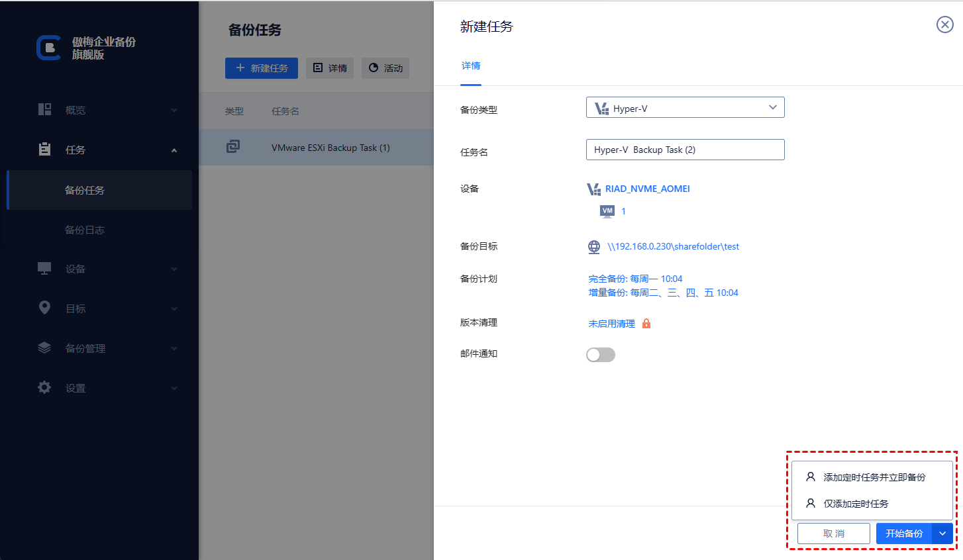Click the 任务名 input field

pyautogui.click(x=685, y=150)
